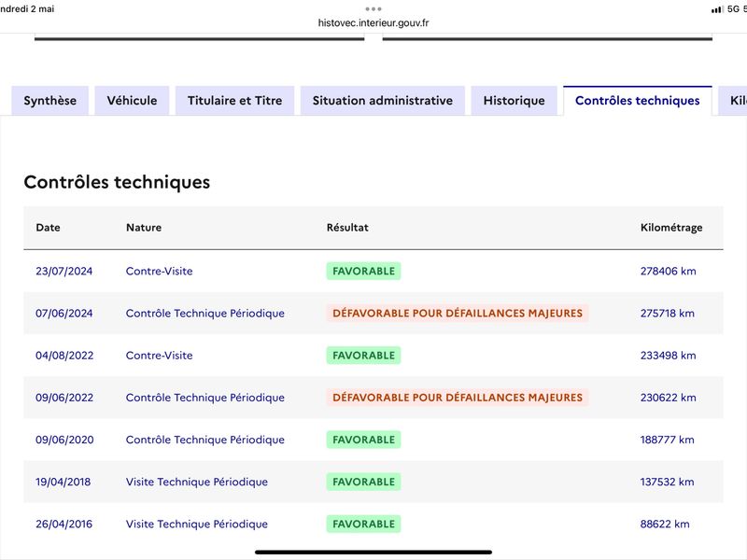Tap the home indicator bar at the bottom
The image size is (747, 560).
tap(373, 553)
